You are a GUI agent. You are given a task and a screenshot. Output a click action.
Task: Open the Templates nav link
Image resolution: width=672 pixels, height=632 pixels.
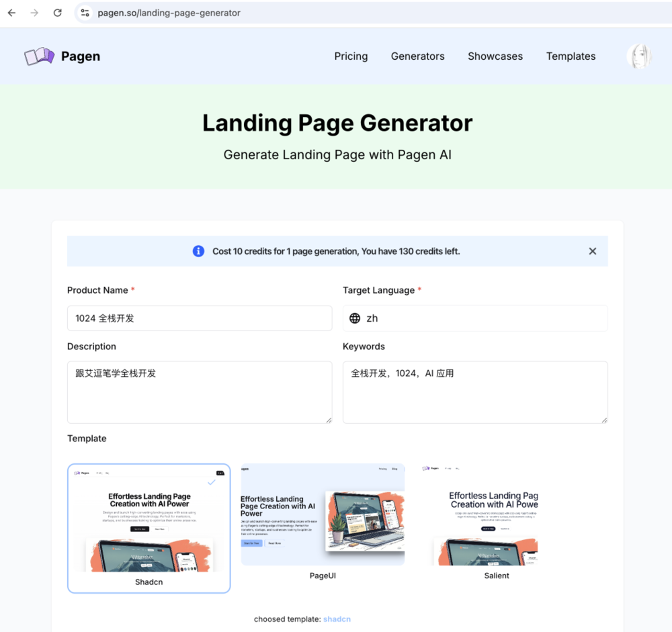571,56
